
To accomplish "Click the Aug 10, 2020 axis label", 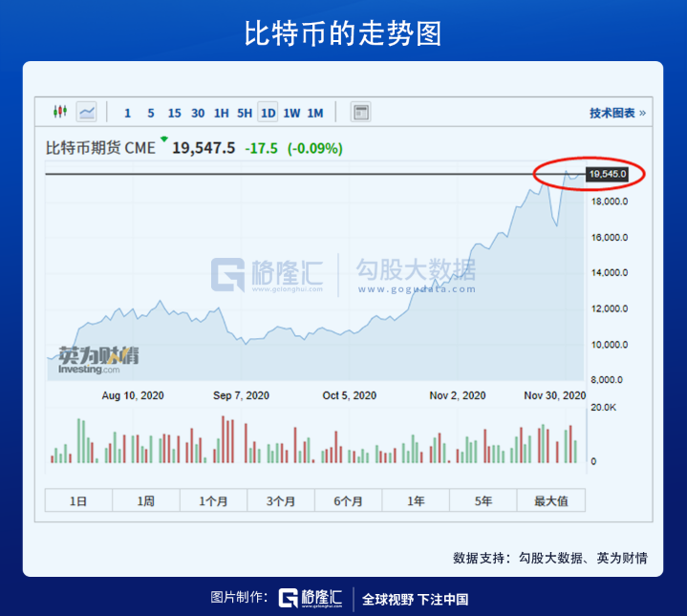I will pyautogui.click(x=133, y=395).
